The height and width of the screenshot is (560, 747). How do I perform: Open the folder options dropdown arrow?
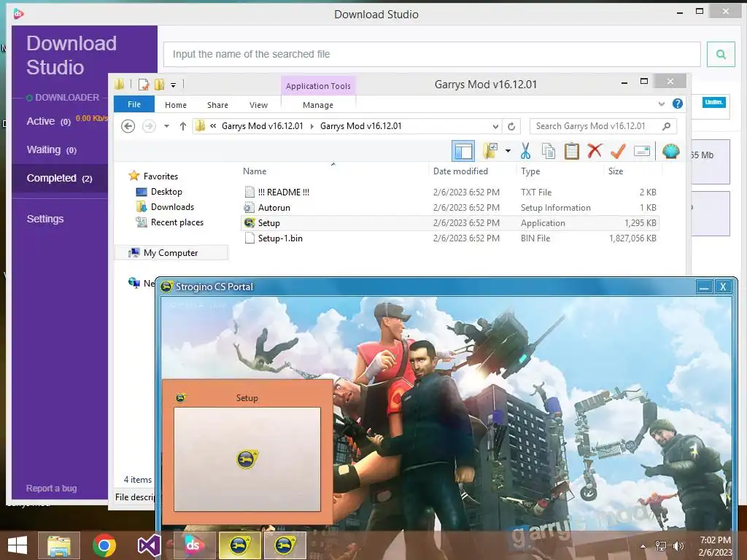(508, 152)
